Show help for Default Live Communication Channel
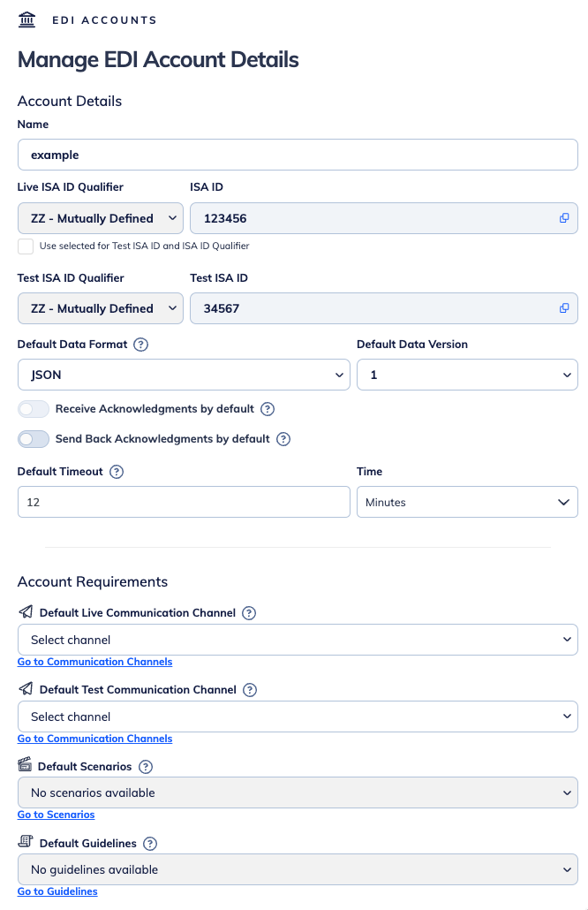 click(249, 613)
